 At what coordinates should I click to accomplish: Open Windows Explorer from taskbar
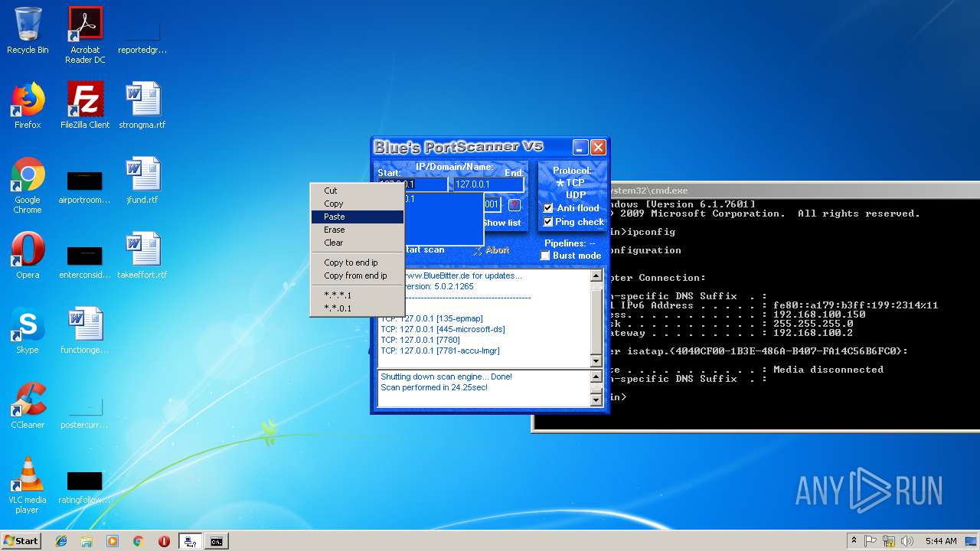(87, 541)
